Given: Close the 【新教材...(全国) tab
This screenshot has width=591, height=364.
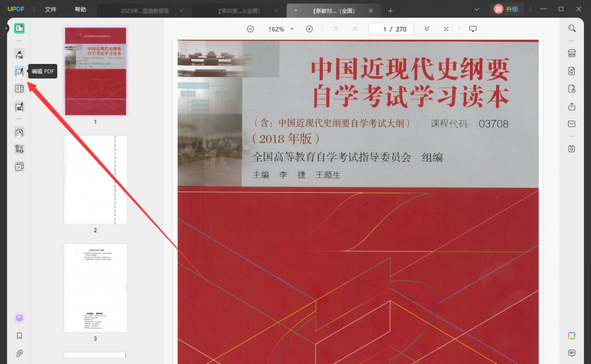Looking at the screenshot, I should tap(371, 11).
